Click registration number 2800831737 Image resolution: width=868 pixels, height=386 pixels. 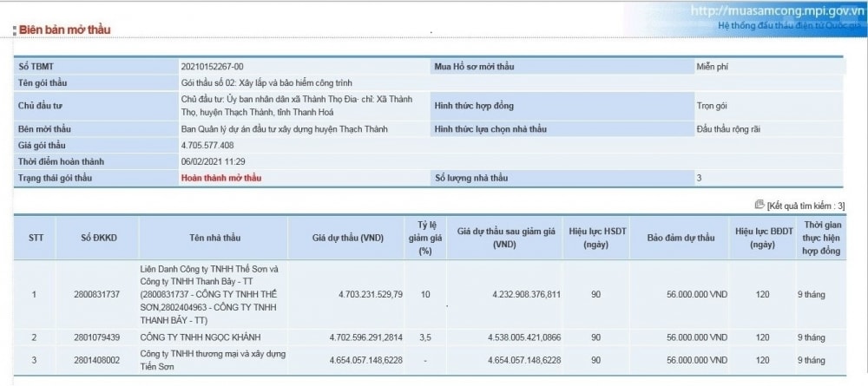(x=96, y=294)
